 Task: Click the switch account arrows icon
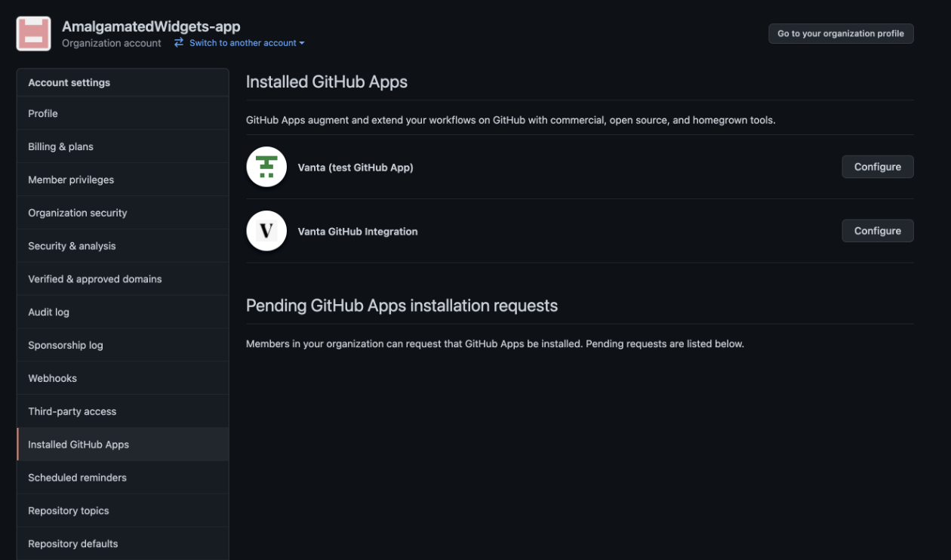click(179, 43)
